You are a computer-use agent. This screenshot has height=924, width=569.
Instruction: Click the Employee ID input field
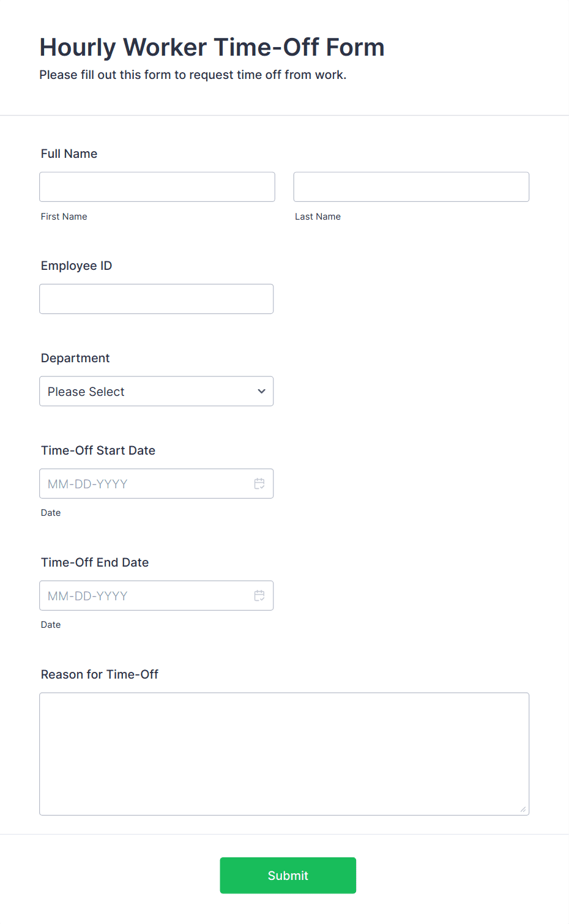(x=156, y=299)
